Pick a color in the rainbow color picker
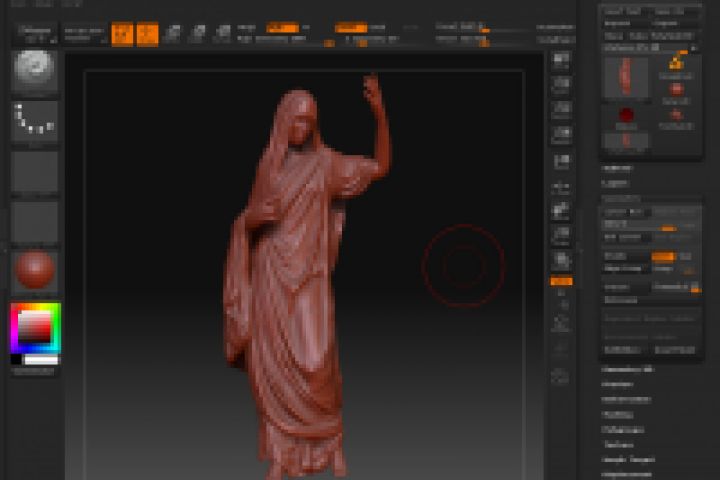Image resolution: width=720 pixels, height=480 pixels. click(35, 328)
